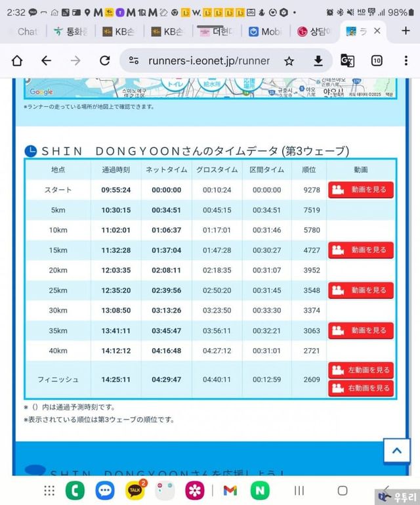This screenshot has width=420, height=505.
Task: Open the Google Translate icon
Action: (347, 60)
